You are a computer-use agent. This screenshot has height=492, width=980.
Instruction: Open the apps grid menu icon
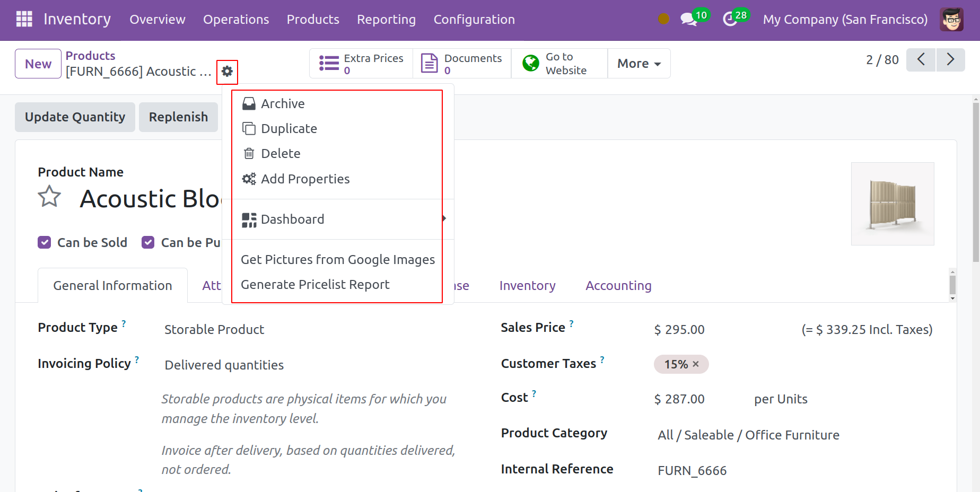coord(24,19)
